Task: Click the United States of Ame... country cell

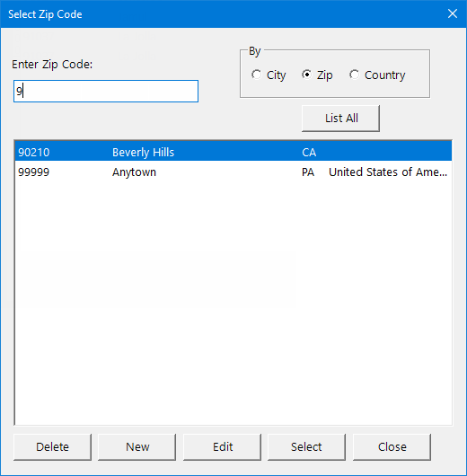Action: [x=388, y=172]
